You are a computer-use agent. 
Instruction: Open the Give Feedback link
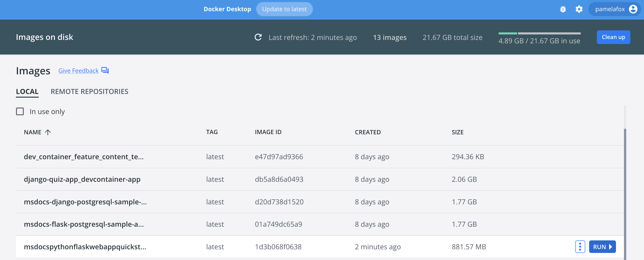pos(78,70)
